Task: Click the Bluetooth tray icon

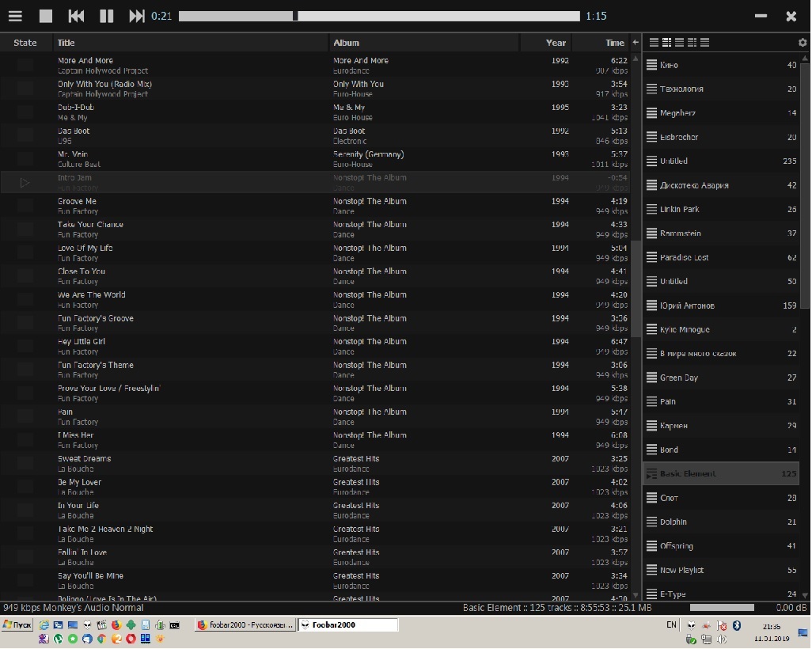Action: pos(736,625)
